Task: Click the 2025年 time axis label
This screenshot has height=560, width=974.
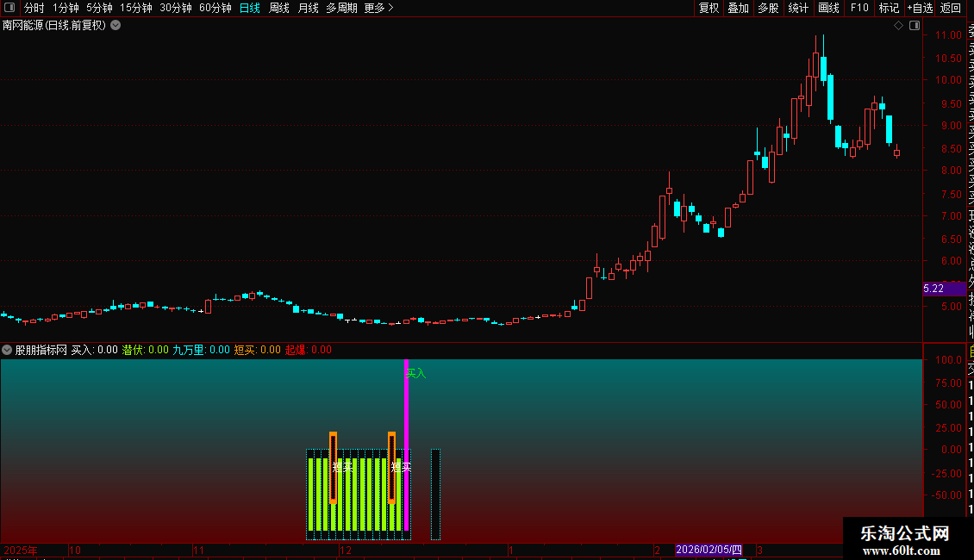Action: pos(21,550)
